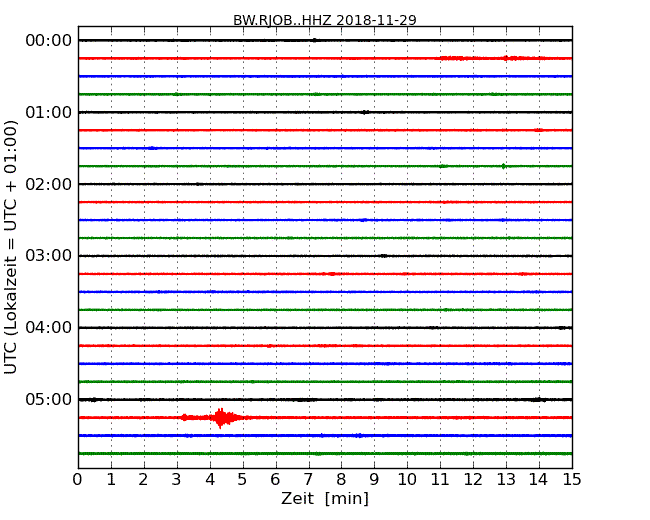This screenshot has width=650, height=520.
Task: Click the x-axis tick label 1
Action: pyautogui.click(x=111, y=479)
